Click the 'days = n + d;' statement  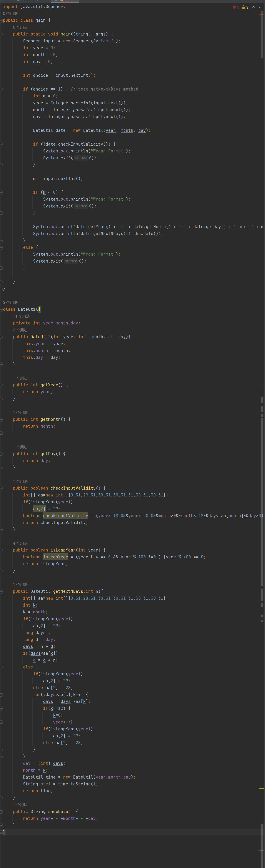pyautogui.click(x=39, y=646)
